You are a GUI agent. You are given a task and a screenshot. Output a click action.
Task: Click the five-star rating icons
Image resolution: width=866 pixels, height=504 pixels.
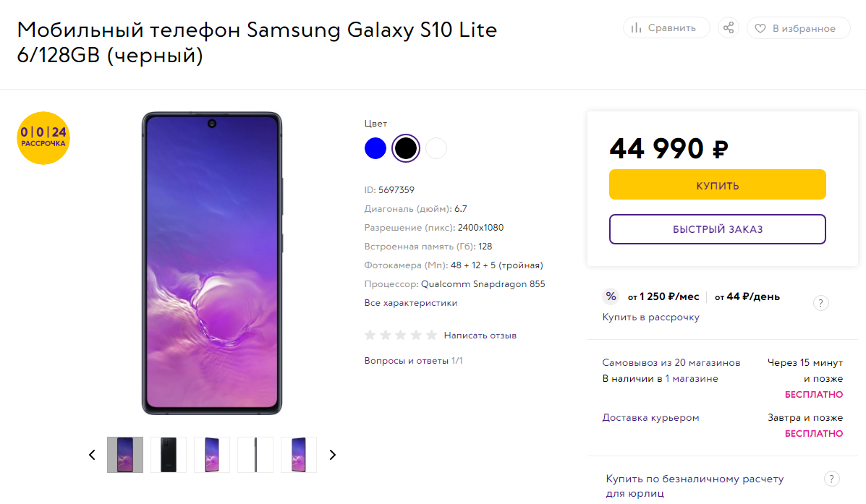point(401,335)
